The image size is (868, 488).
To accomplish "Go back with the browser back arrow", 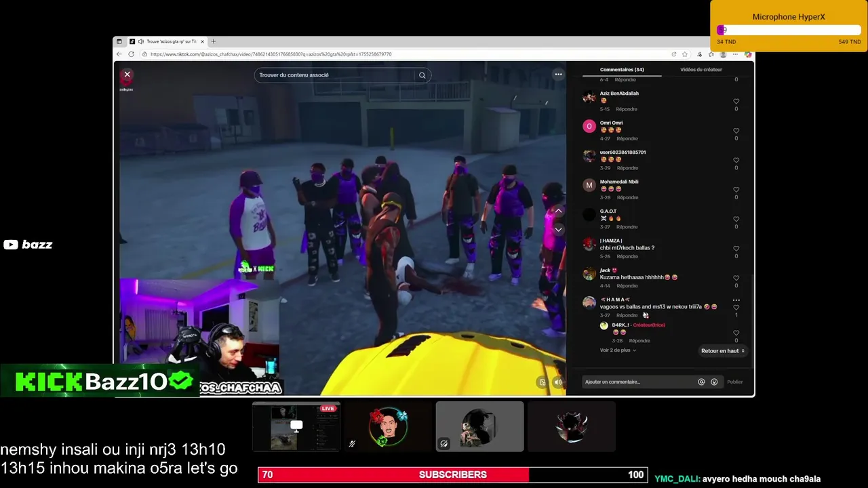I will click(119, 54).
